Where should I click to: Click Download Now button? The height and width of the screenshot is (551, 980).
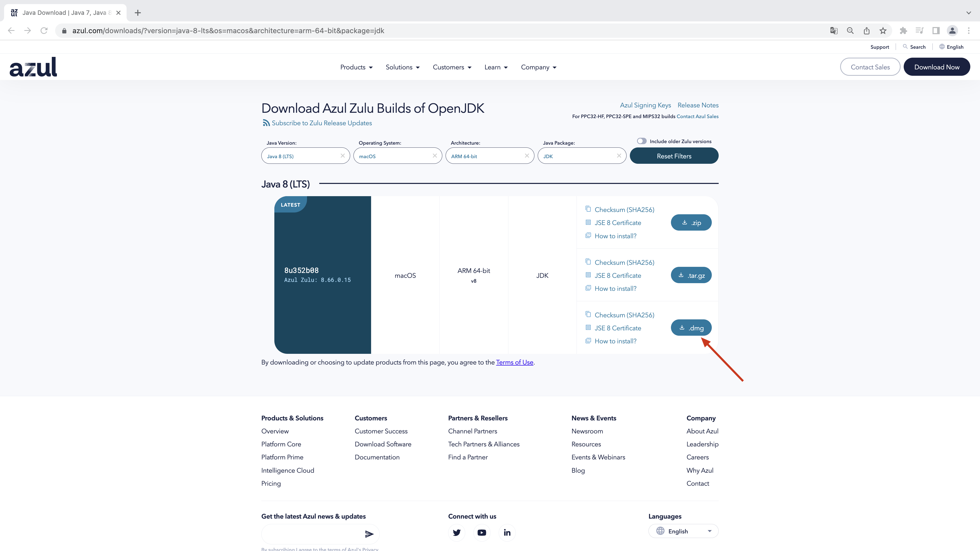[x=937, y=67]
